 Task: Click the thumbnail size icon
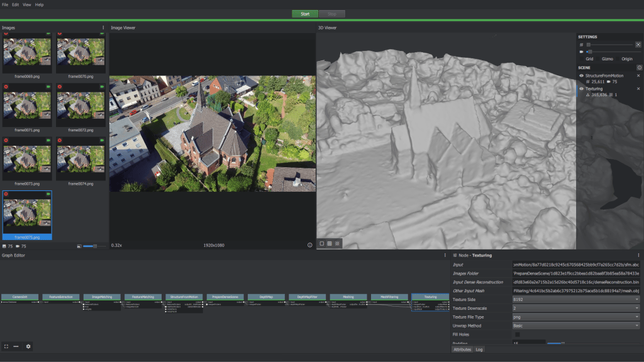click(79, 246)
